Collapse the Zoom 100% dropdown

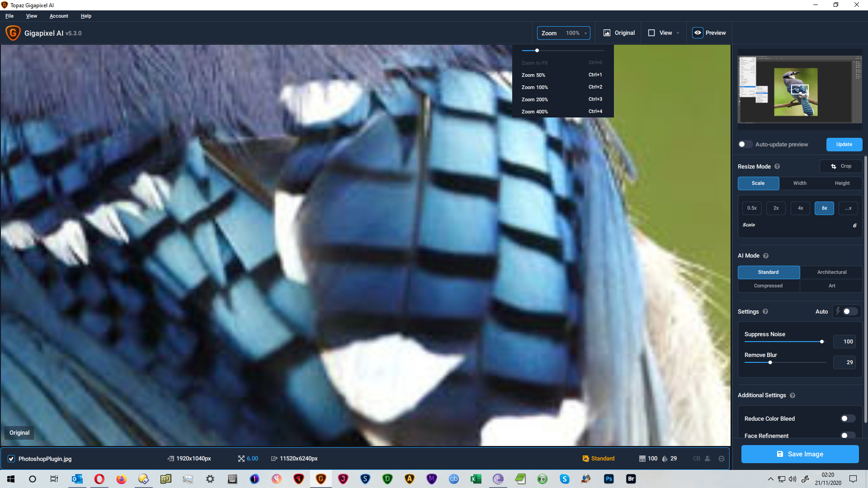pyautogui.click(x=563, y=33)
